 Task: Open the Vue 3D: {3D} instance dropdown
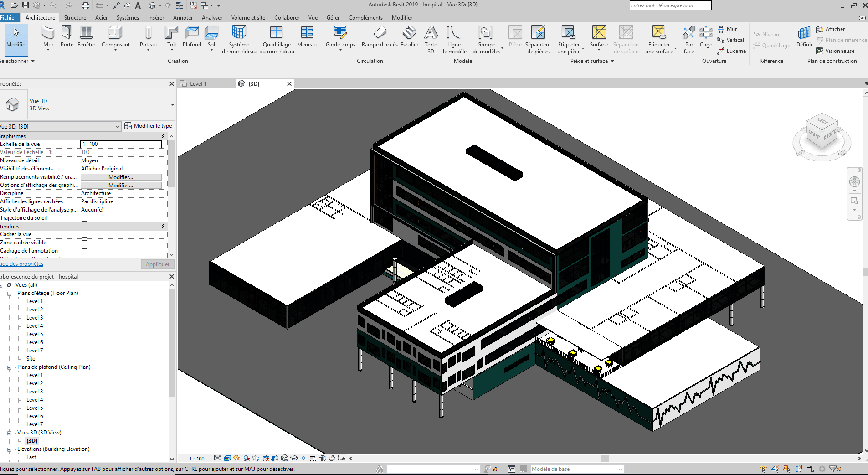117,126
